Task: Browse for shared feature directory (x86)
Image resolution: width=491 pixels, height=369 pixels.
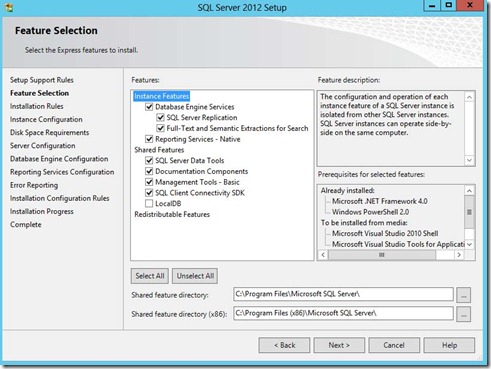Action: (x=463, y=314)
